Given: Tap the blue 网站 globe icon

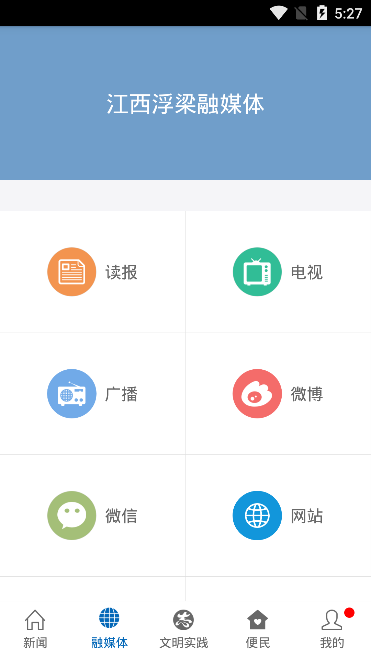Looking at the screenshot, I should (257, 515).
